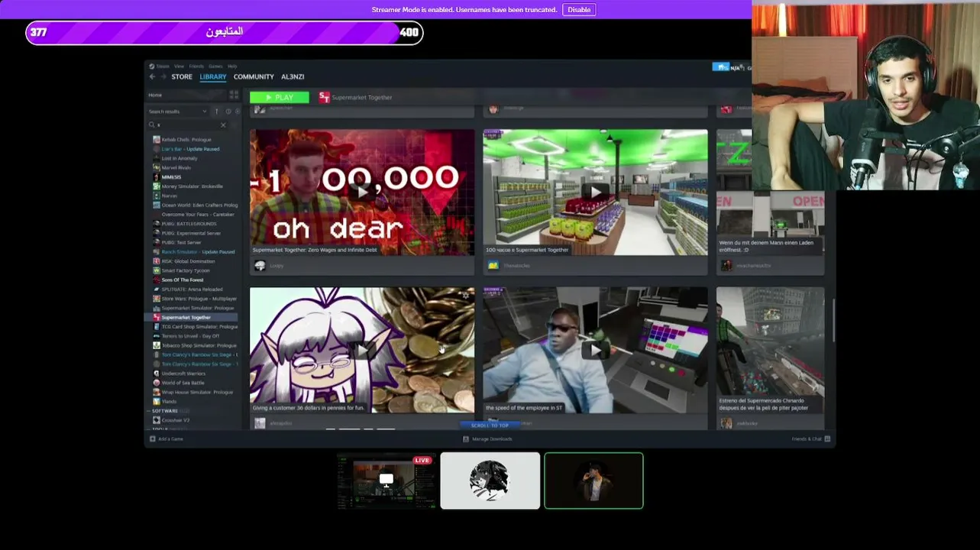Click the Steam back navigation arrow
This screenshot has height=550, width=980.
coord(152,77)
